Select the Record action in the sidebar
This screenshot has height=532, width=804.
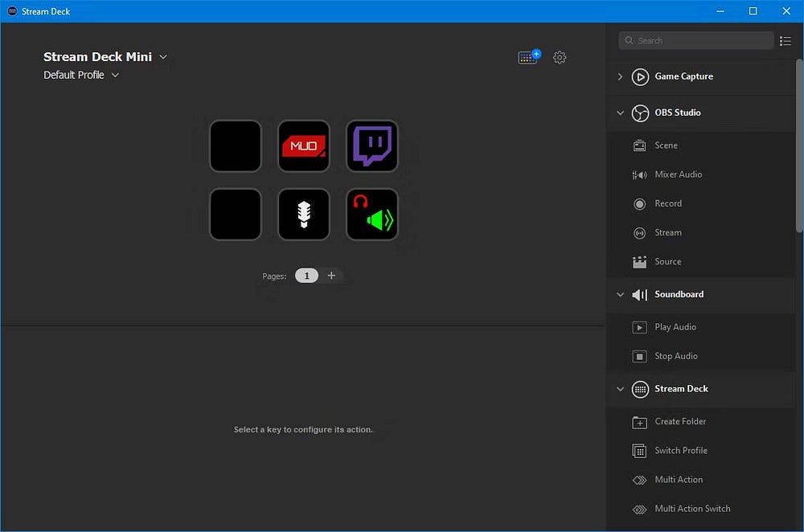click(668, 203)
